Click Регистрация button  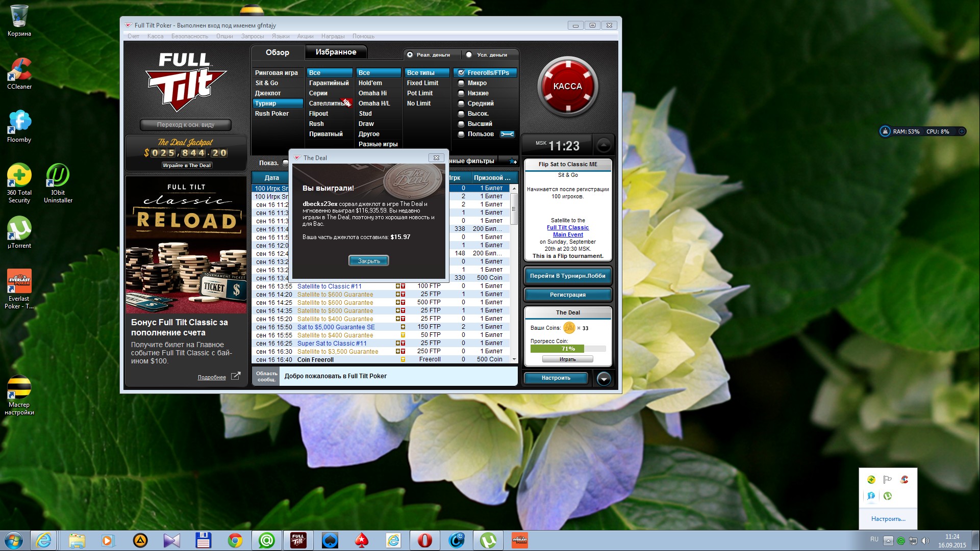[x=567, y=295]
